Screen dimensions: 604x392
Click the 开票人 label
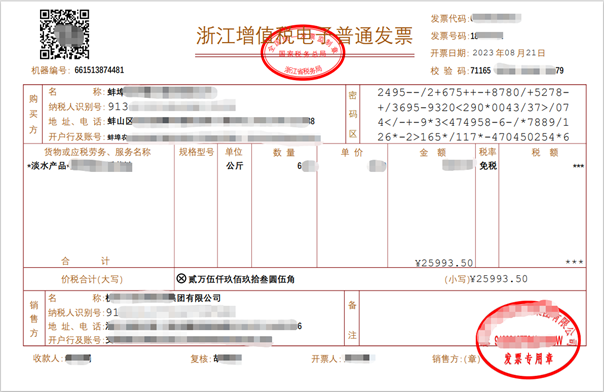pyautogui.click(x=325, y=359)
